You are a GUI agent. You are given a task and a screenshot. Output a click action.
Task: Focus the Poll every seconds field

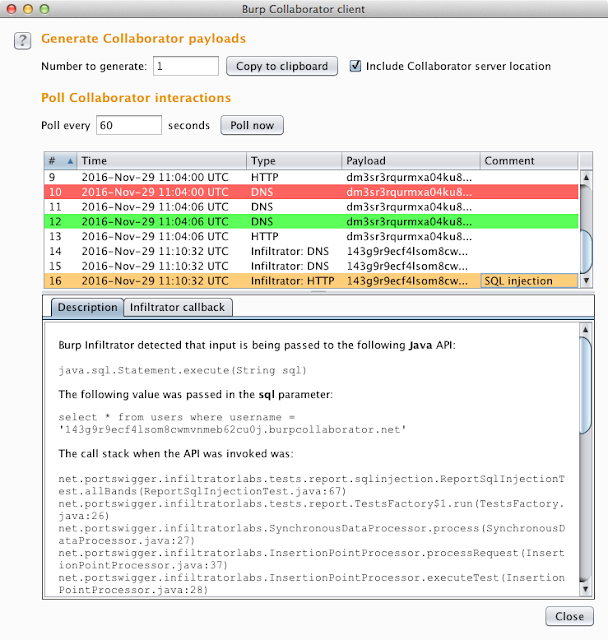tap(129, 125)
